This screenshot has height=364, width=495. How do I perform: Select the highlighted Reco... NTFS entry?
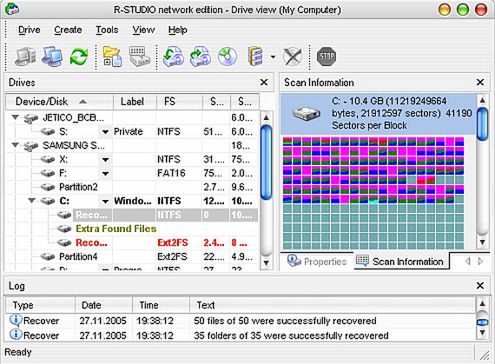click(157, 215)
